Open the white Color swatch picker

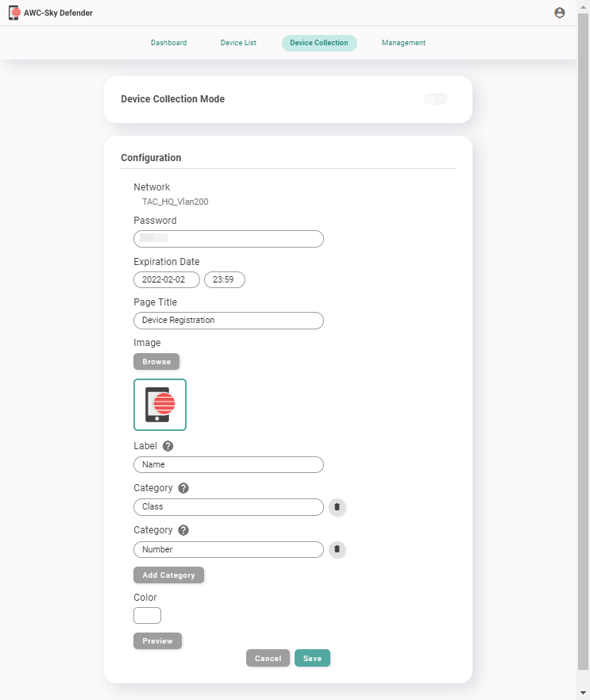pos(147,615)
